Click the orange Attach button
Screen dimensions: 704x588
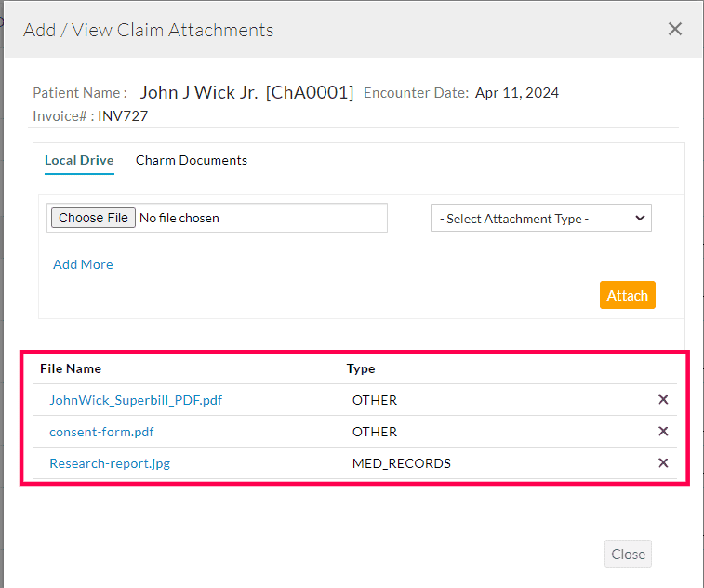click(627, 295)
